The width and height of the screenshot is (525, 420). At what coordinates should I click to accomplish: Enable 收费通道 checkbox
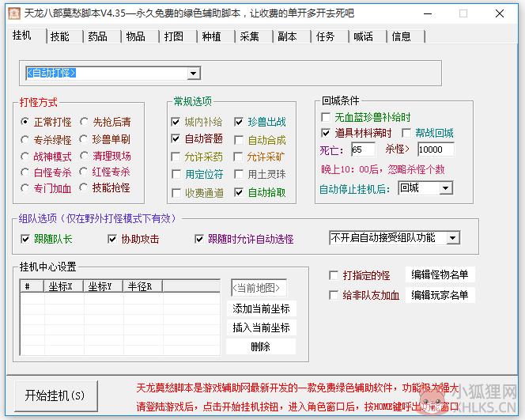click(x=176, y=193)
